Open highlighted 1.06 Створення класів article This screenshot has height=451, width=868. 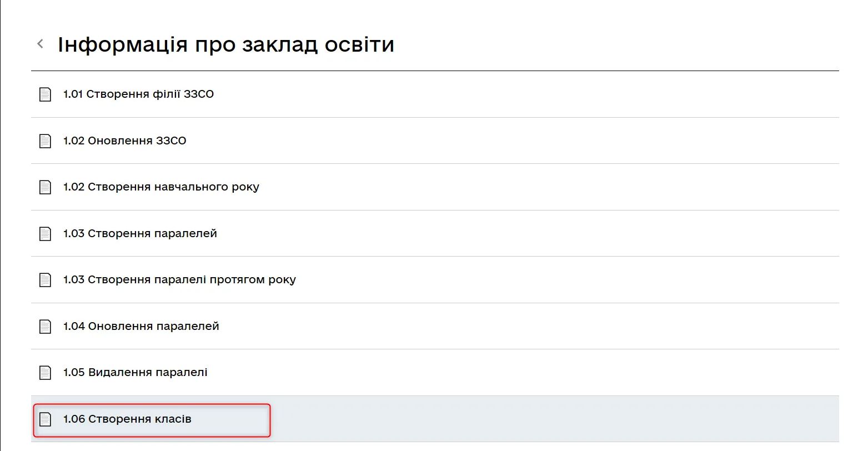127,419
